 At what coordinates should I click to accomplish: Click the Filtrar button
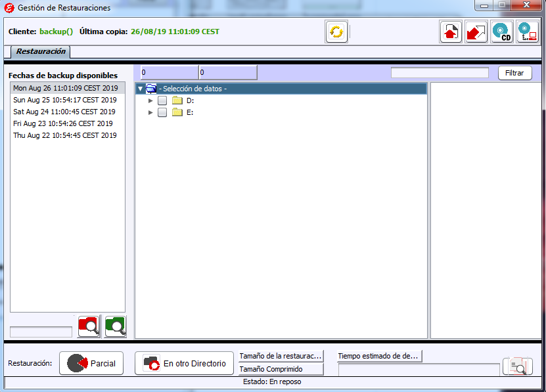click(514, 73)
